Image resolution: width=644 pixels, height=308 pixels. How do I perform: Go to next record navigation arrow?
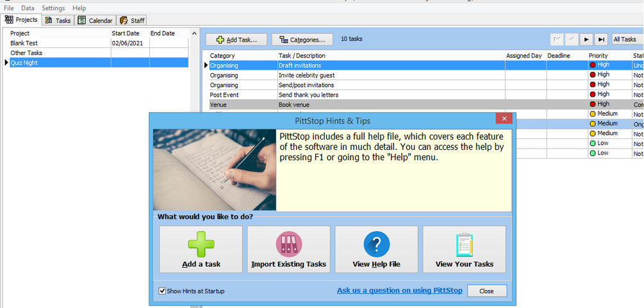pyautogui.click(x=586, y=40)
